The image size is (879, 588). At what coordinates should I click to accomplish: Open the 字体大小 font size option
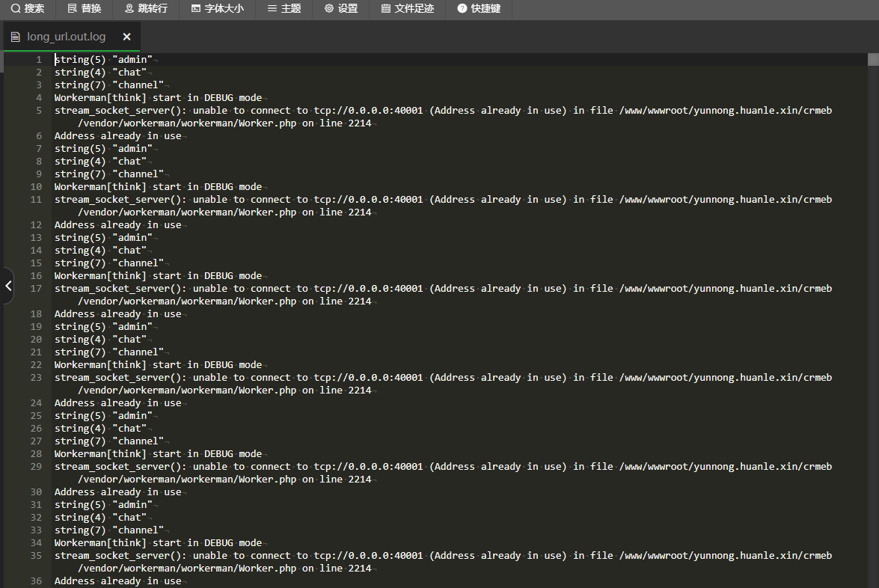click(x=217, y=9)
